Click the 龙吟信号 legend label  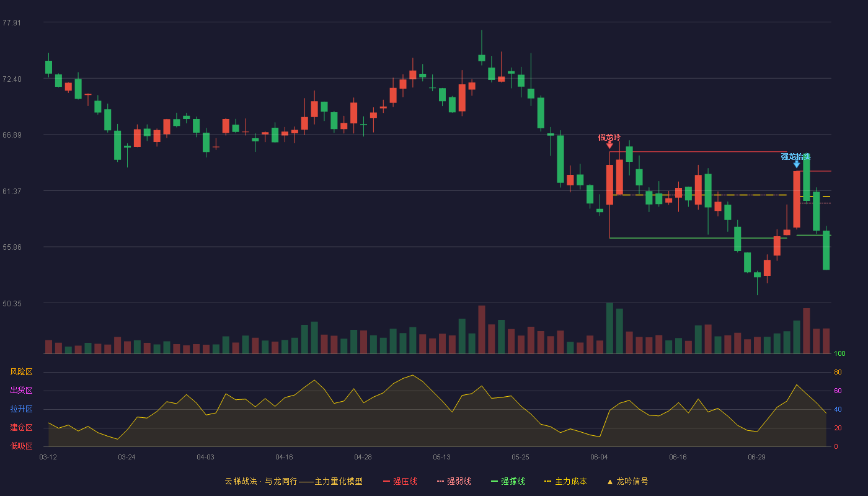point(632,481)
